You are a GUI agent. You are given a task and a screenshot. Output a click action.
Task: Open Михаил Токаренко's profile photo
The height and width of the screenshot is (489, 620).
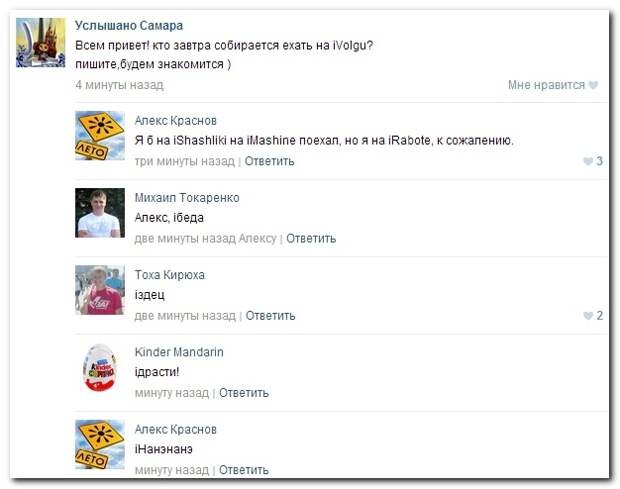(100, 213)
